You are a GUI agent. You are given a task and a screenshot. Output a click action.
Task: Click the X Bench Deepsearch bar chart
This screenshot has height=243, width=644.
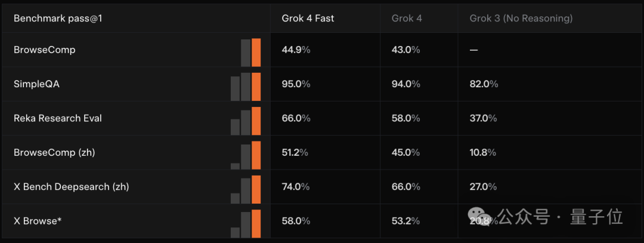click(246, 189)
